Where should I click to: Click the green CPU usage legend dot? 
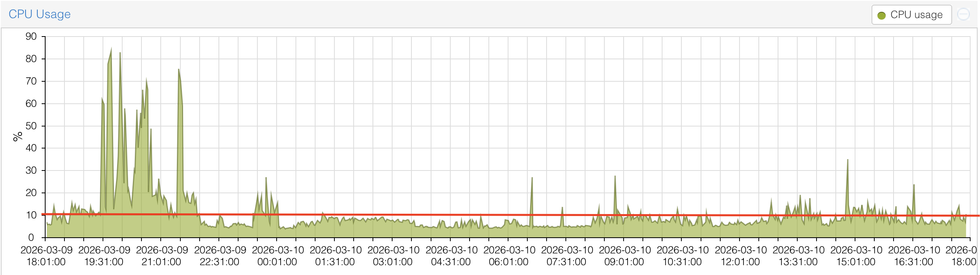pos(881,15)
